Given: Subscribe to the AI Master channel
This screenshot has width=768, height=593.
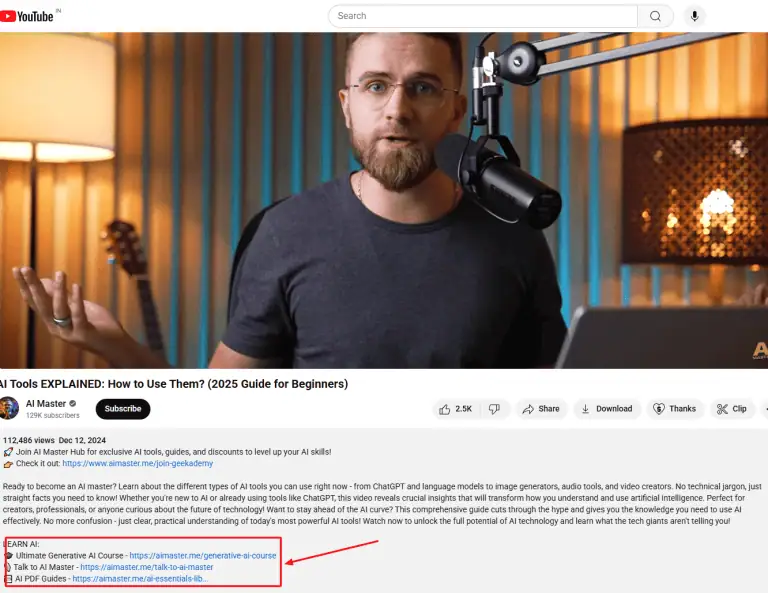Looking at the screenshot, I should click(123, 409).
